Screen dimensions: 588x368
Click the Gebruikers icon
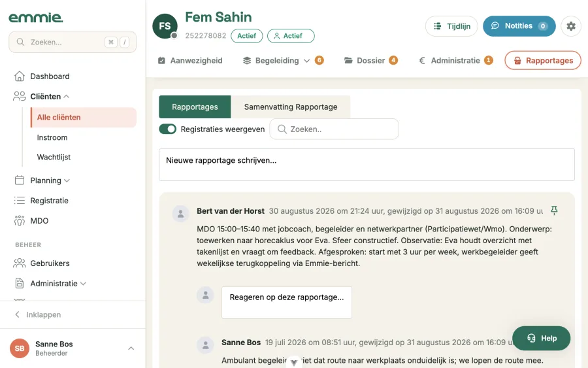point(20,263)
